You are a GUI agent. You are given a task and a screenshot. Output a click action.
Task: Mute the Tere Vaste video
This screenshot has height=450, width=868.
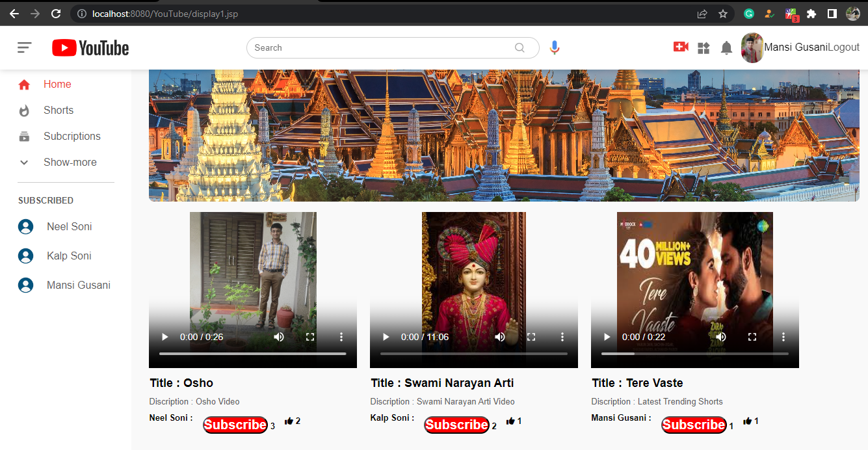click(x=721, y=337)
